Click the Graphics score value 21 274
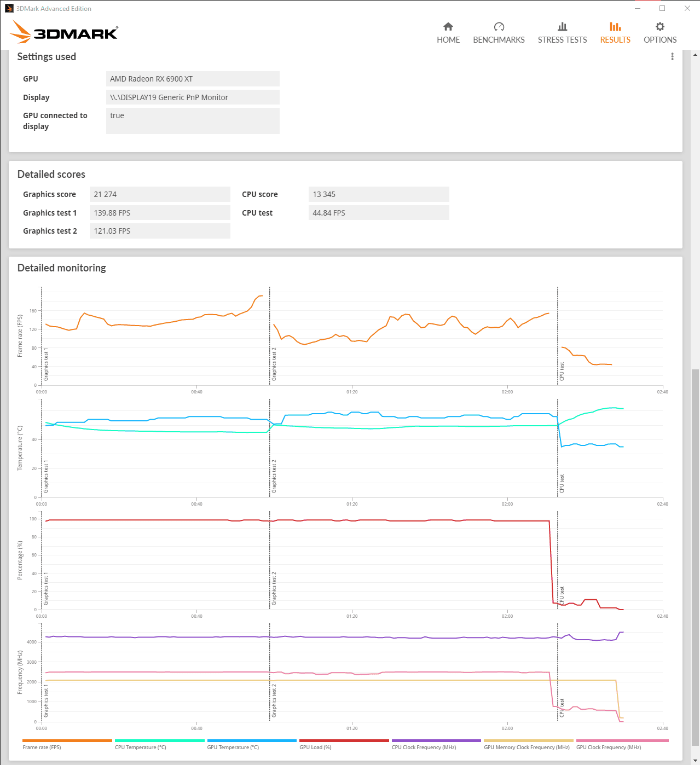Viewport: 700px width, 765px height. point(160,194)
